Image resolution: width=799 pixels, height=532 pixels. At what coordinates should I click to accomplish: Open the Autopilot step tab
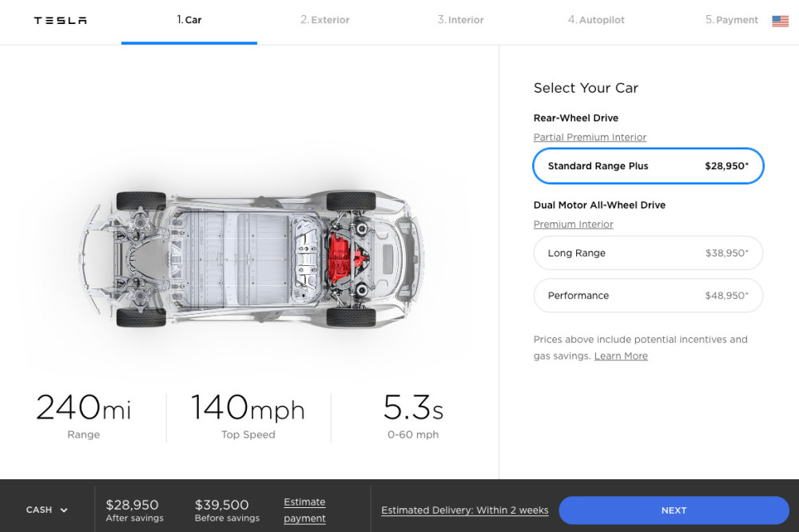click(596, 20)
